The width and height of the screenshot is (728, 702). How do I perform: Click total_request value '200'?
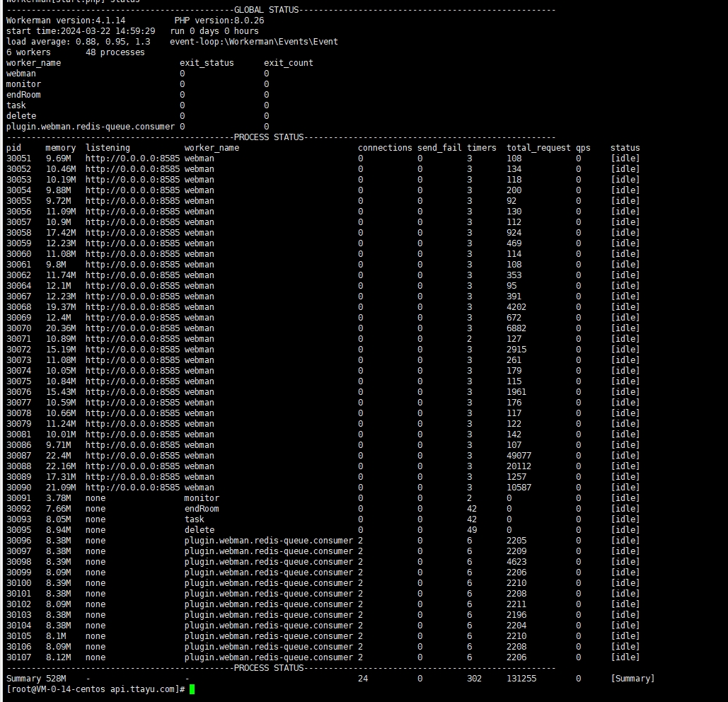[514, 190]
